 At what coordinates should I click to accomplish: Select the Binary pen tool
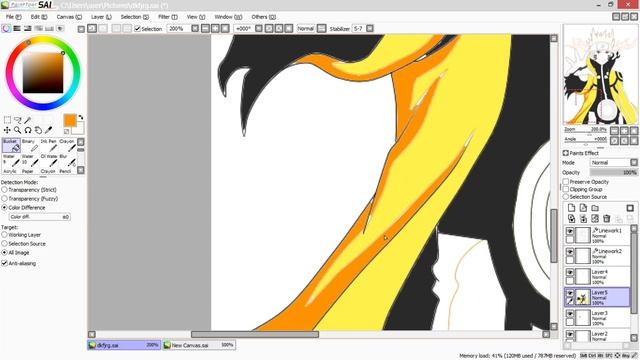coord(30,145)
